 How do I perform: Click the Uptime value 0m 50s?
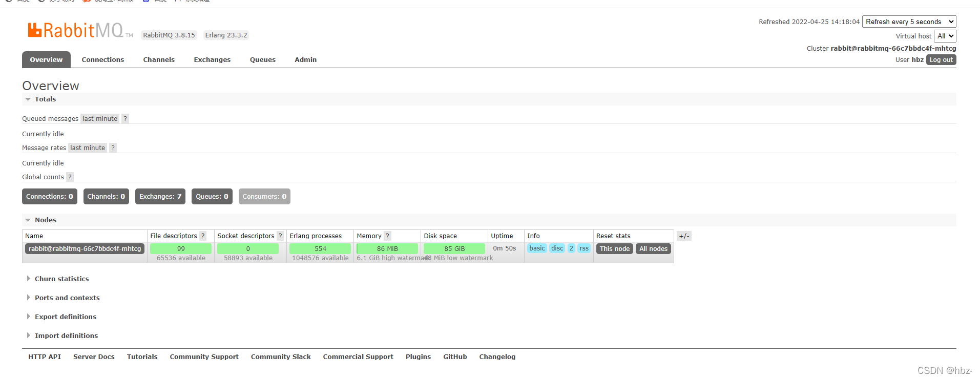pyautogui.click(x=505, y=248)
